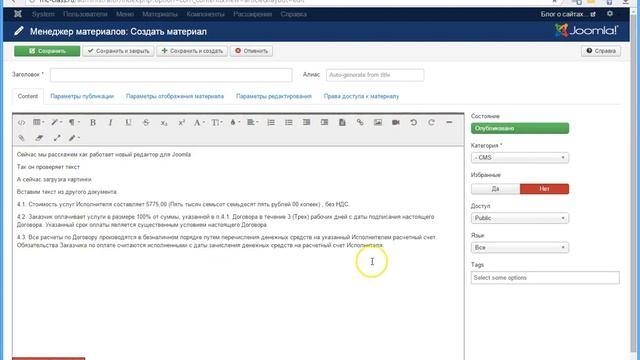Click the paste from document icon
640x360 pixels.
tap(342, 122)
